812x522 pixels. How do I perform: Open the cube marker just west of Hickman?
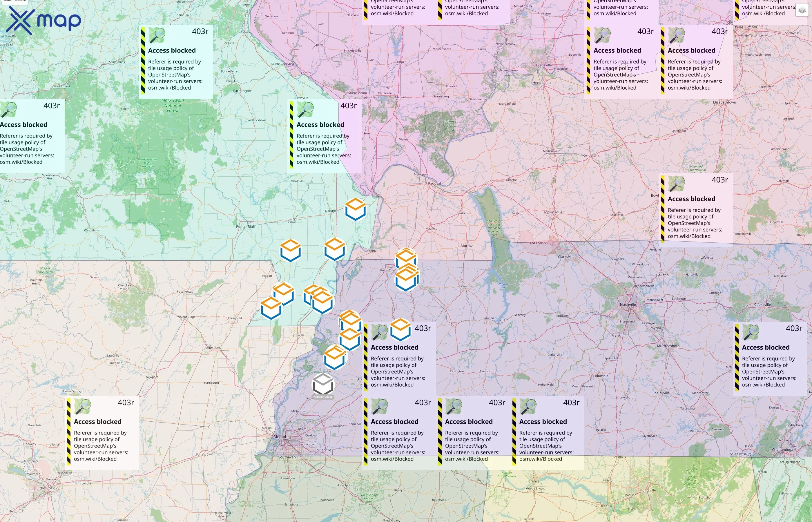point(334,249)
